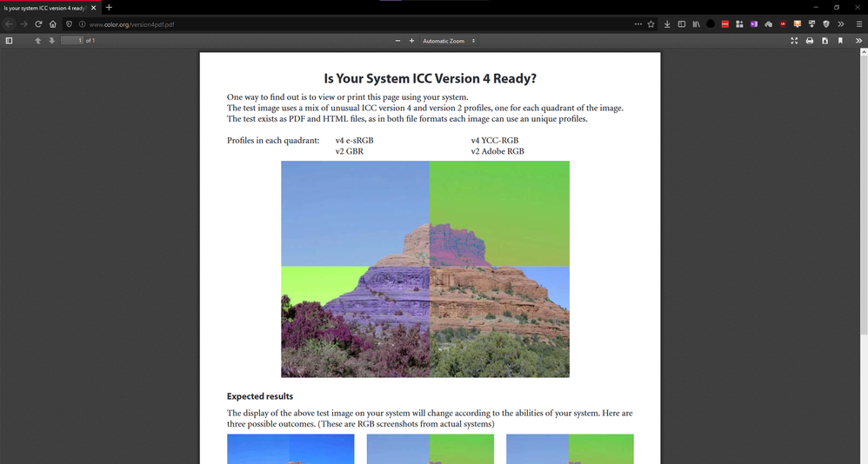Open the browser Downloads panel

[667, 24]
